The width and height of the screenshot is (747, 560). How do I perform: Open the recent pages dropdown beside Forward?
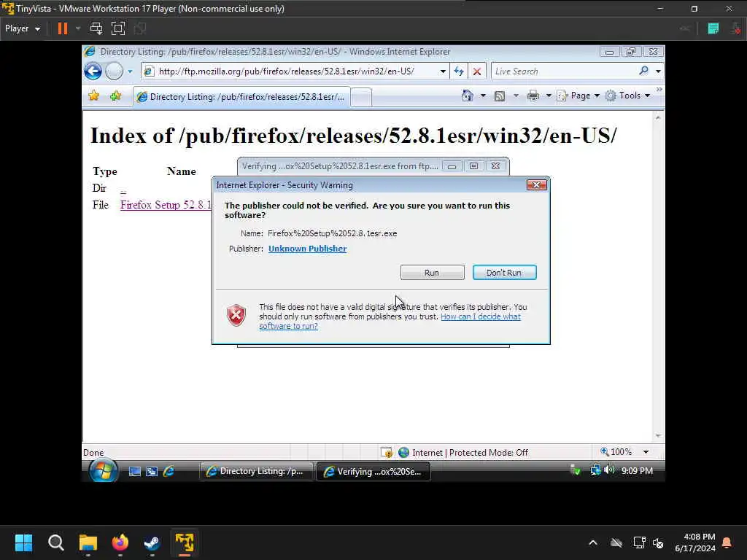[130, 71]
